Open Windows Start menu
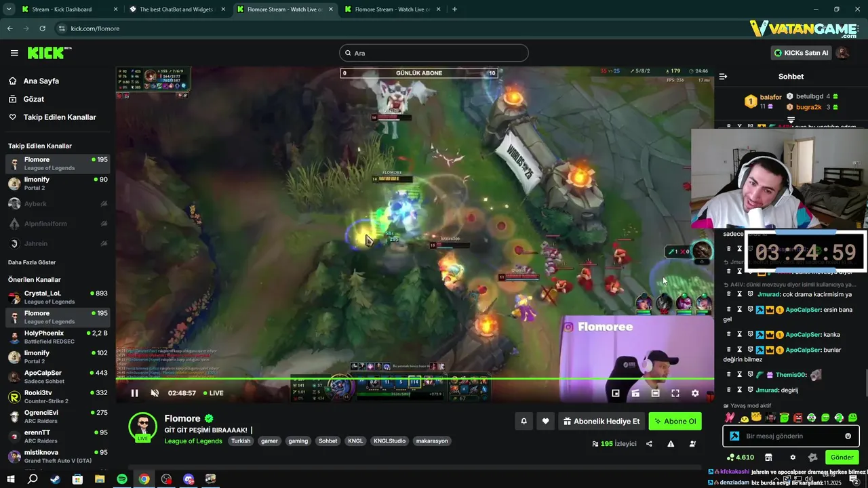Screen dimensions: 868x488 coord(11,479)
